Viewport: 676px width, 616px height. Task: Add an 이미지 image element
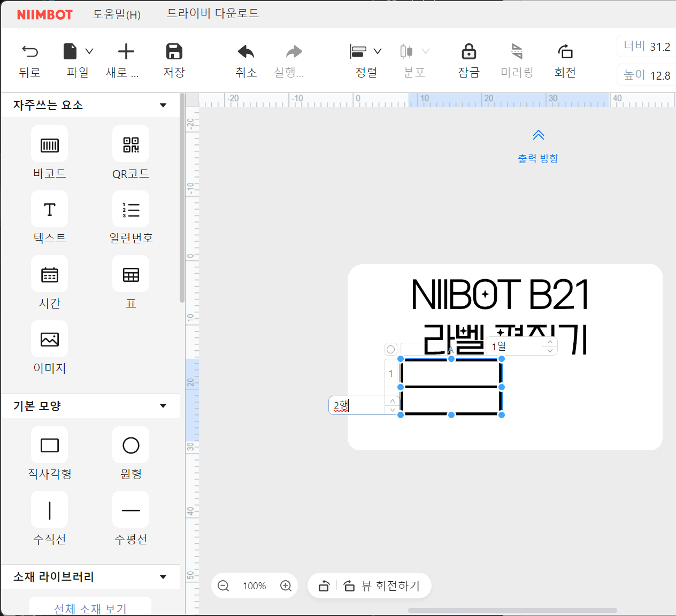[x=50, y=339]
